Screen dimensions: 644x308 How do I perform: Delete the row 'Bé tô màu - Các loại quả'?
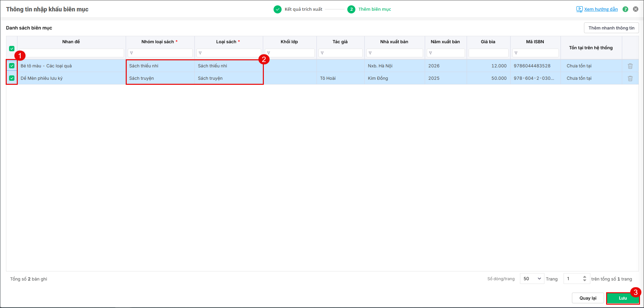point(630,66)
